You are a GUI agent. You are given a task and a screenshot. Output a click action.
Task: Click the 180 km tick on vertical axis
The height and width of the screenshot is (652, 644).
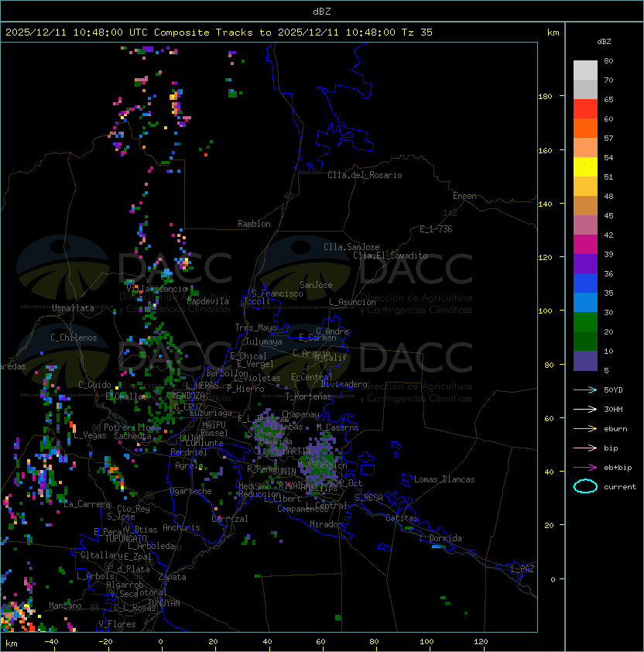(545, 96)
